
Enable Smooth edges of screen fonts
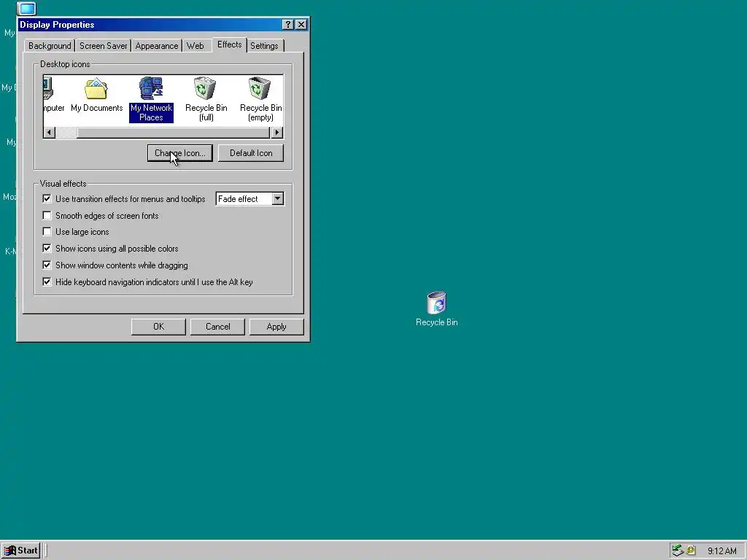(47, 216)
